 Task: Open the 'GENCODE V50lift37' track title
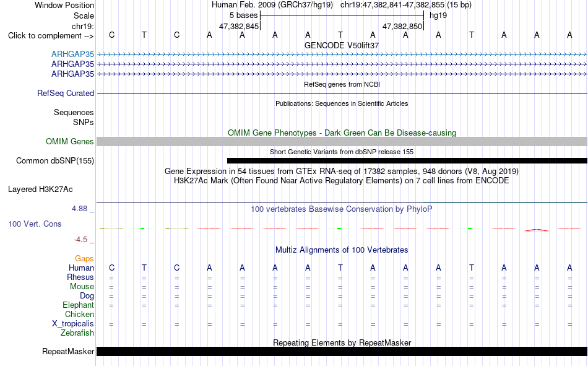click(x=342, y=45)
